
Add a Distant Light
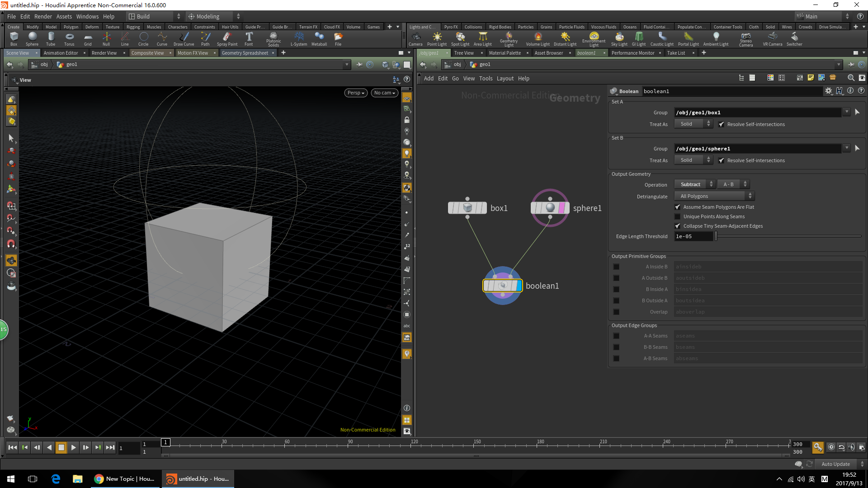pos(565,39)
